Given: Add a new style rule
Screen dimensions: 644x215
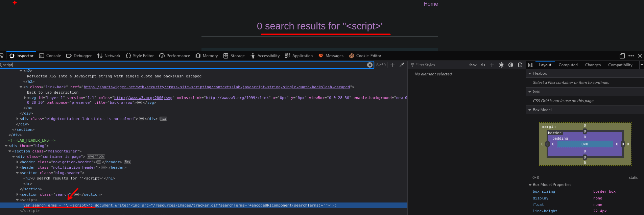Looking at the screenshot, I should [x=492, y=65].
